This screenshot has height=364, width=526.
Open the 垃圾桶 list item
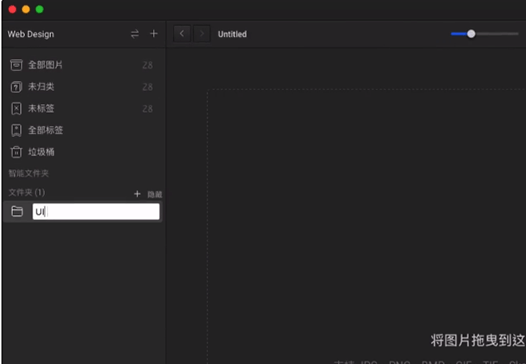[83, 152]
